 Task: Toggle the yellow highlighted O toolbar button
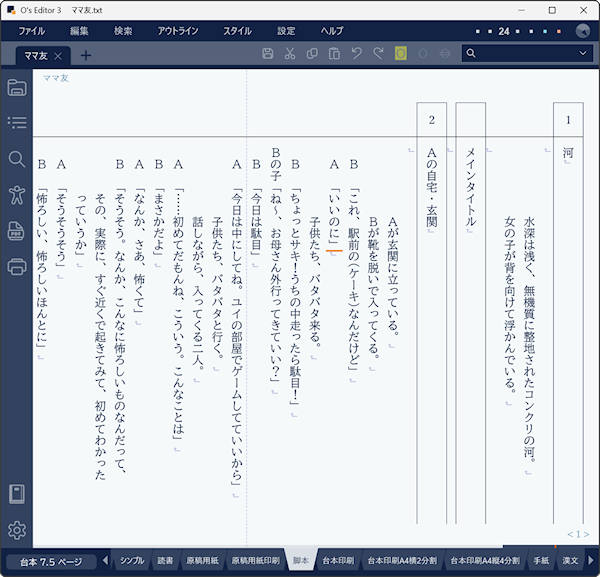401,54
